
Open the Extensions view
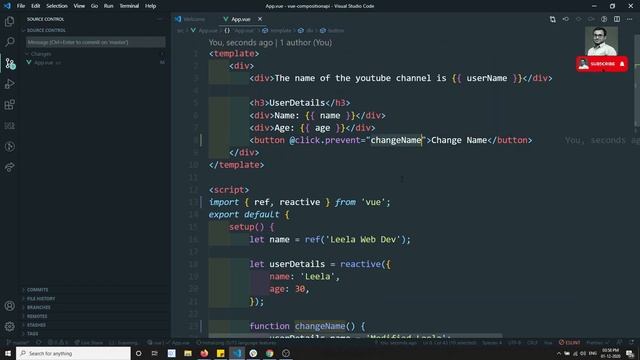coord(9,105)
